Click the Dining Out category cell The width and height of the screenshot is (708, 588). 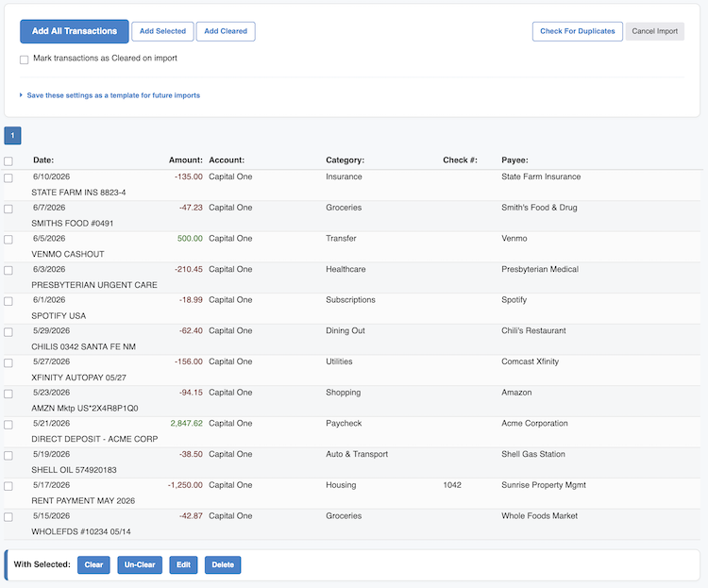(345, 330)
